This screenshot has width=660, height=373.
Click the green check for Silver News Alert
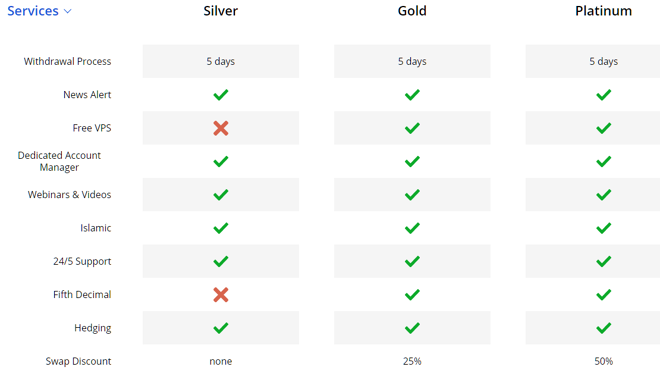coord(221,95)
